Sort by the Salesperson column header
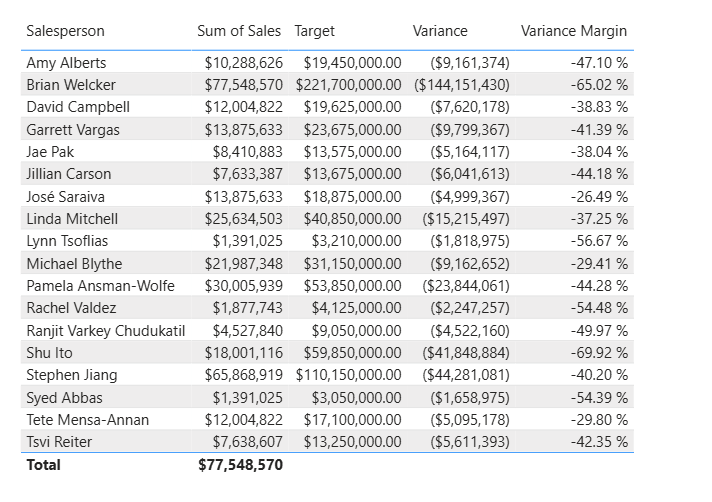Image resolution: width=712 pixels, height=502 pixels. pyautogui.click(x=65, y=31)
